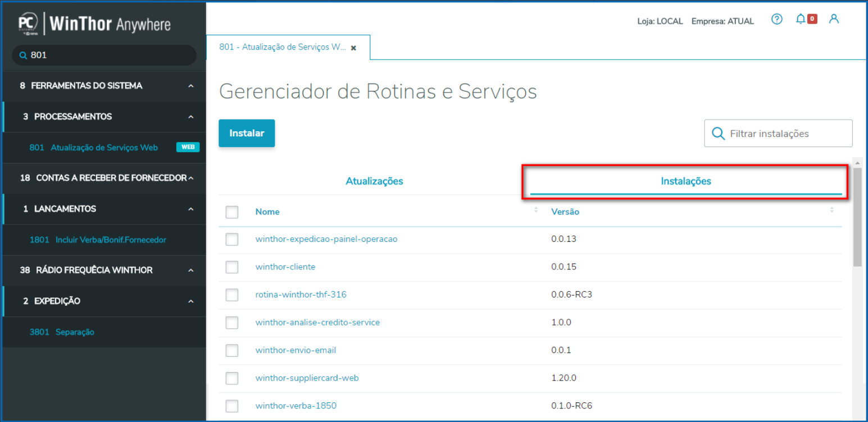Collapse the 1 Lancamentos group

tap(191, 209)
